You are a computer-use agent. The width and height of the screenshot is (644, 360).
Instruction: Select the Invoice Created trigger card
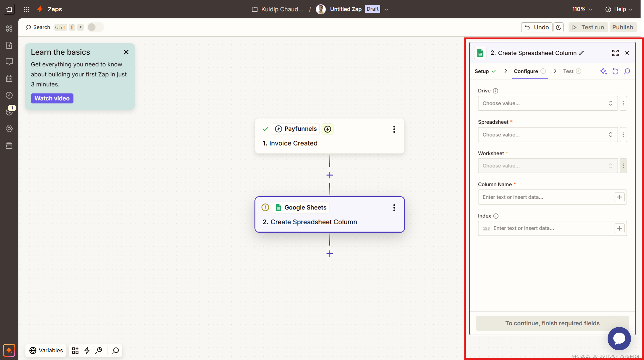click(x=330, y=136)
